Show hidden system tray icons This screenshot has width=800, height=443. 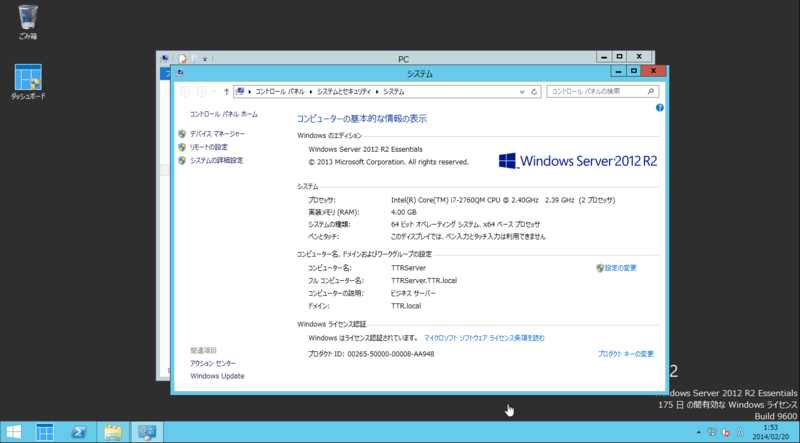click(x=698, y=432)
